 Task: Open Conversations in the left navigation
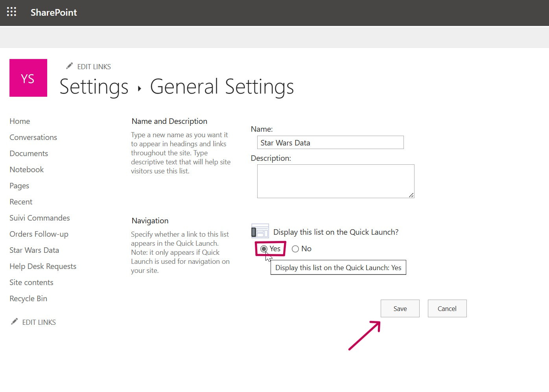pos(33,137)
